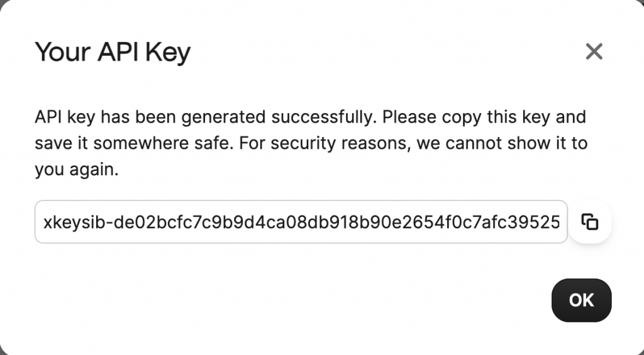Use the round copy button beside the key
Image resolution: width=644 pixels, height=355 pixels.
click(x=590, y=222)
